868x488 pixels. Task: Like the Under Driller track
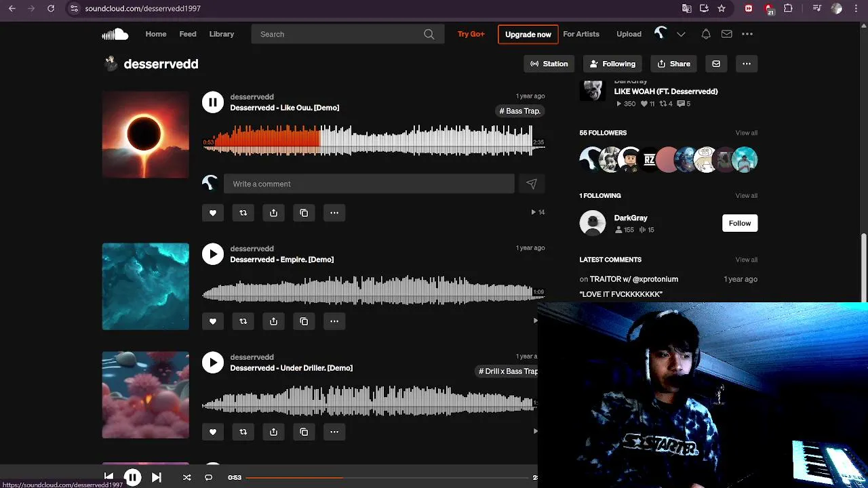point(213,432)
